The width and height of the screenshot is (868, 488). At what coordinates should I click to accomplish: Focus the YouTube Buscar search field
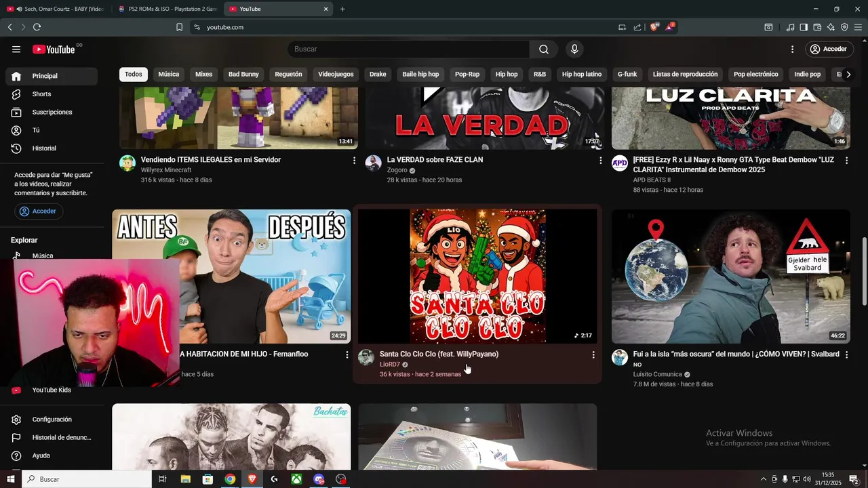pos(409,49)
